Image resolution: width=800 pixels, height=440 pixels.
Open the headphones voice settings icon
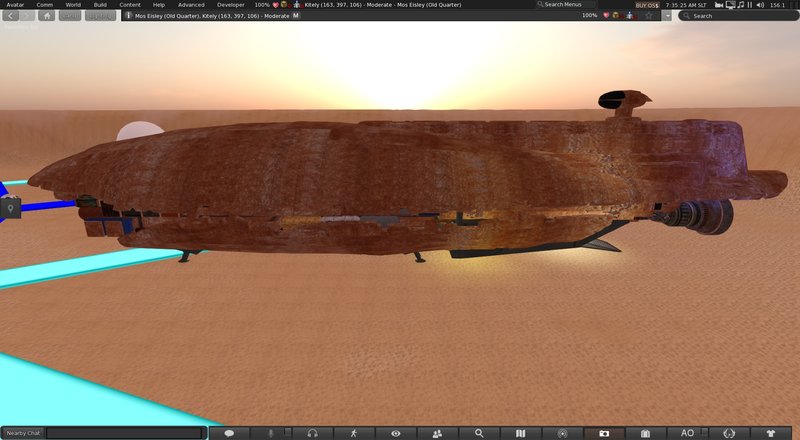tap(312, 433)
